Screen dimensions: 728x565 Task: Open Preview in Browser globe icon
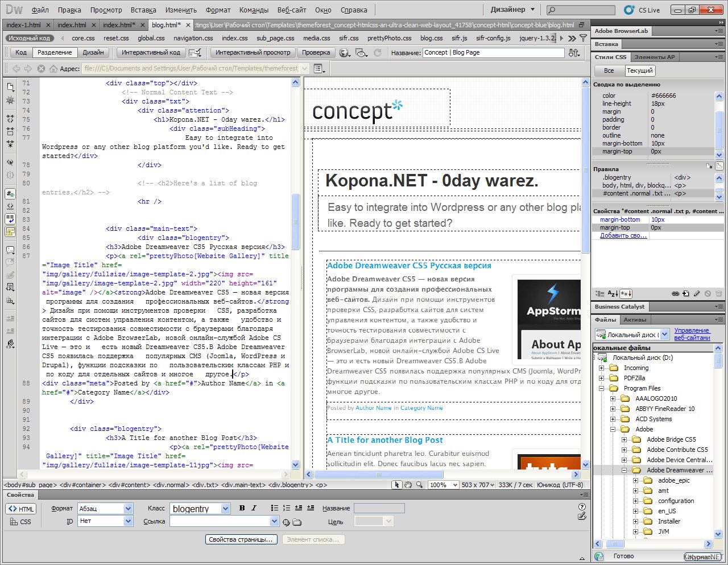coord(345,52)
